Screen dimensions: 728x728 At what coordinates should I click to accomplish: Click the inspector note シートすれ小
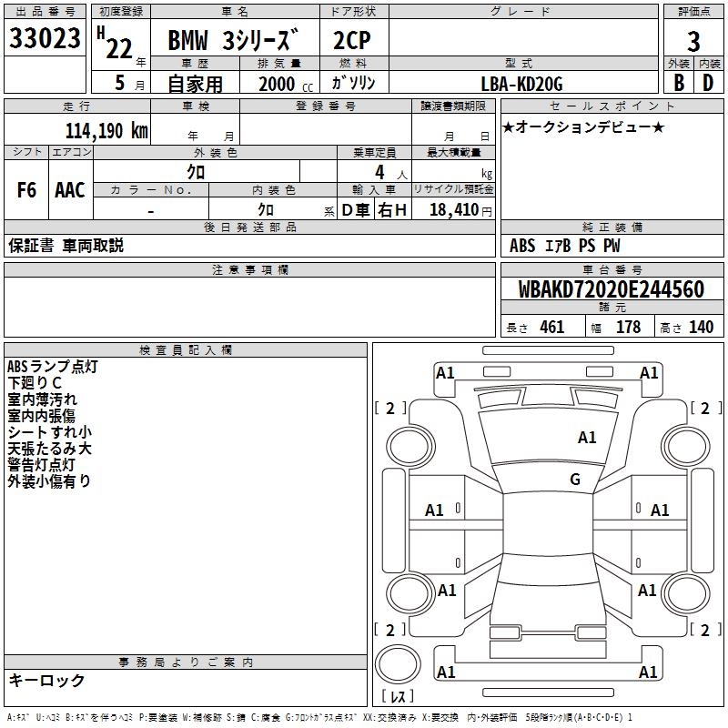click(x=50, y=431)
